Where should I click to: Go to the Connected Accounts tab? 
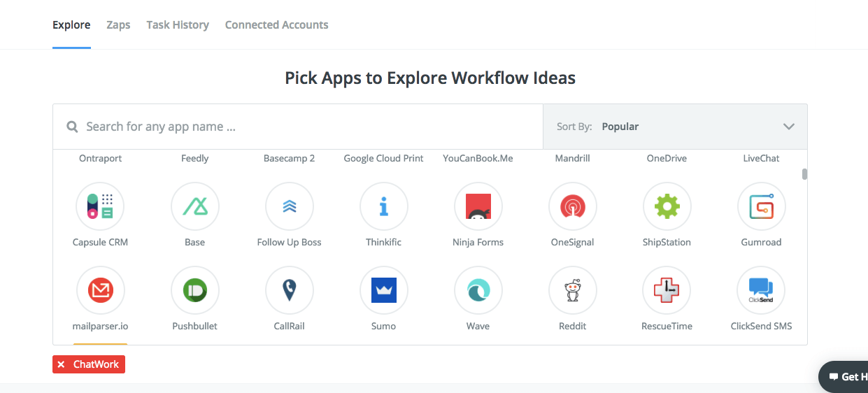point(276,25)
